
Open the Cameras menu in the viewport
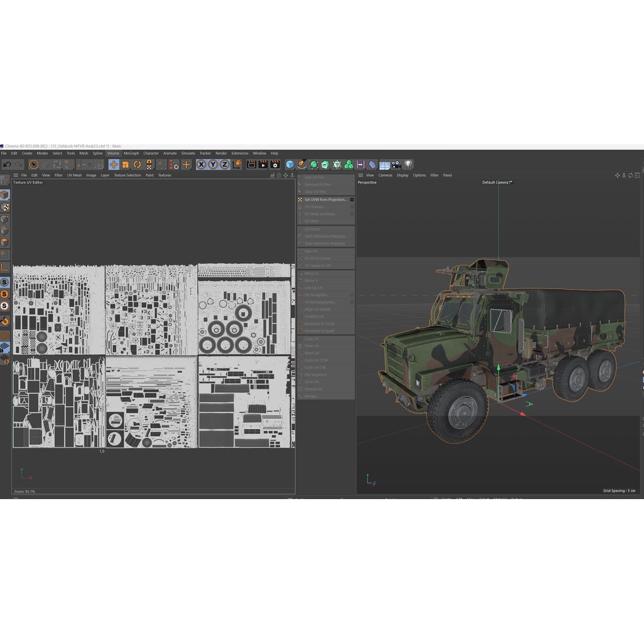385,175
